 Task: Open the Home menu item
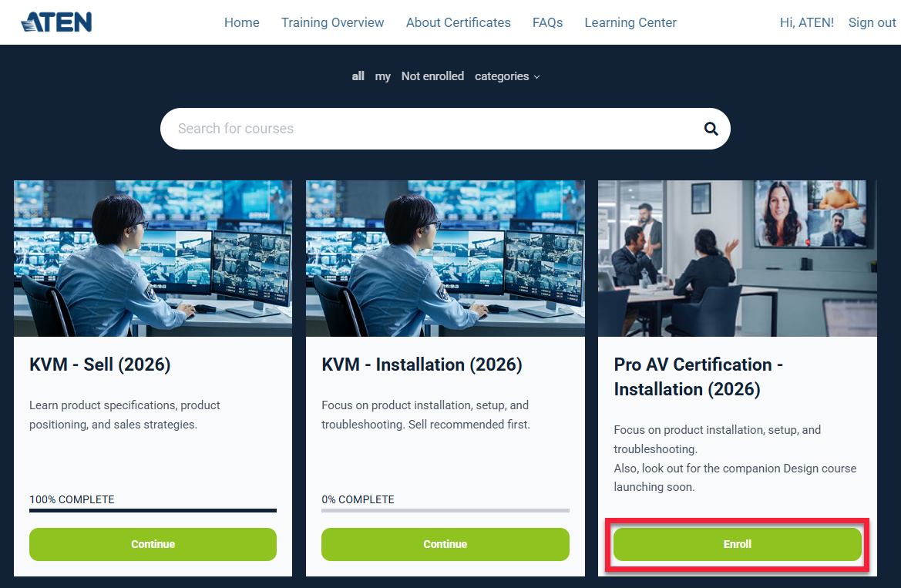tap(241, 22)
